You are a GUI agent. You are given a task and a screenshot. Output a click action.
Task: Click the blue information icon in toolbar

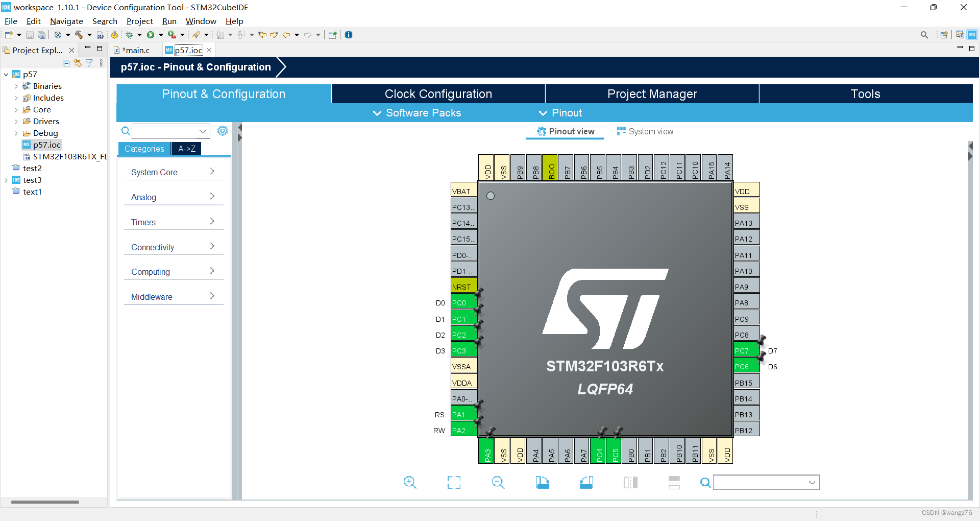[349, 35]
